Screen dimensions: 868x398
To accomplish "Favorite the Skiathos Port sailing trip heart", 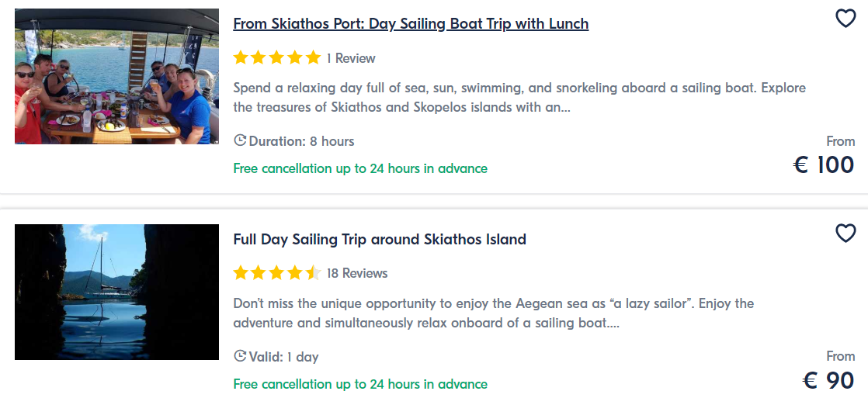I will (845, 19).
